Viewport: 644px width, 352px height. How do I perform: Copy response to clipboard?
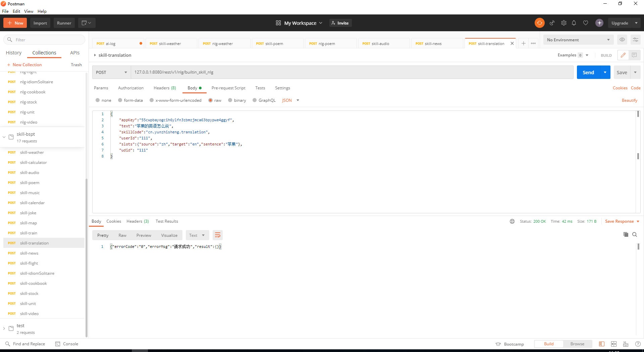pyautogui.click(x=626, y=234)
